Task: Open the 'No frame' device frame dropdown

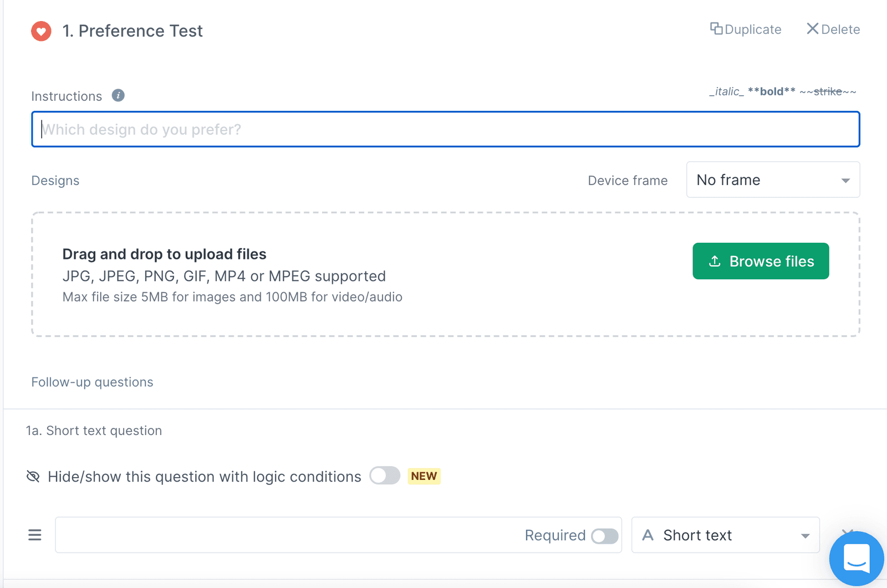Action: point(772,180)
